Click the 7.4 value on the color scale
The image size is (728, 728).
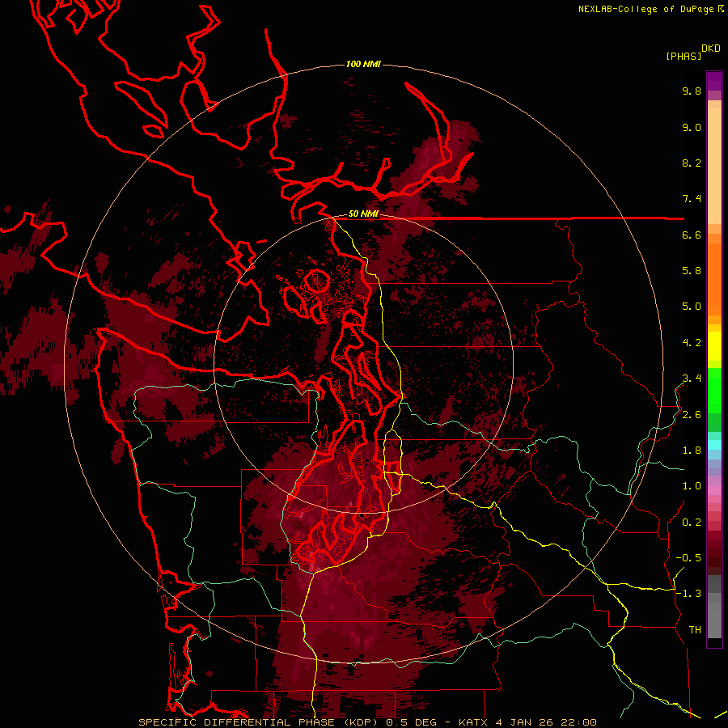point(692,199)
